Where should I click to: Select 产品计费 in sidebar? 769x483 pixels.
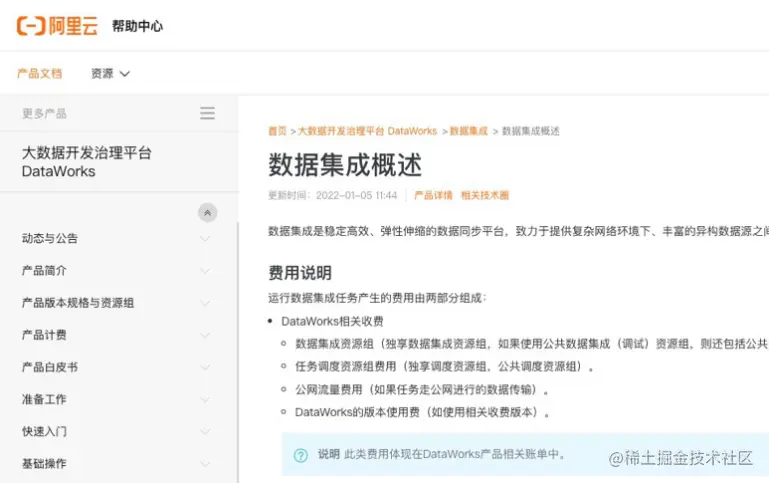coord(44,335)
